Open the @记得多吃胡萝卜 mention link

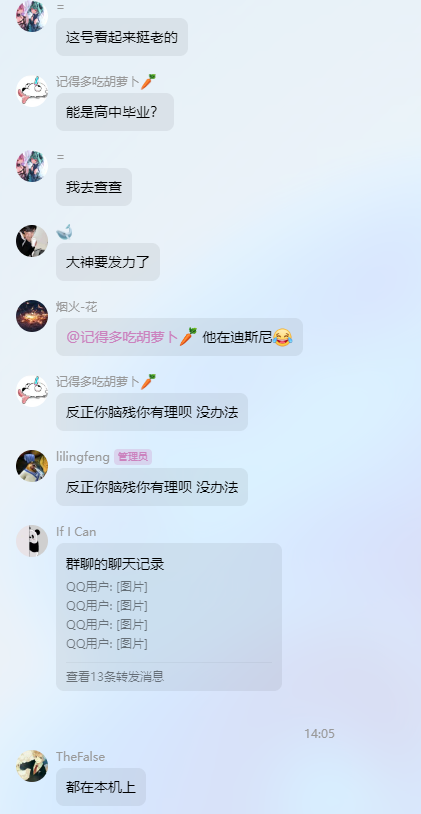point(131,337)
